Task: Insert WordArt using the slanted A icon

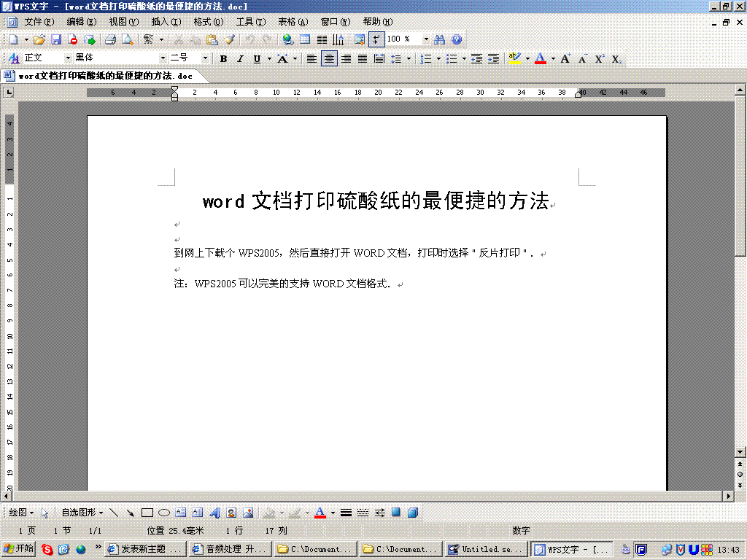Action: pos(215,513)
